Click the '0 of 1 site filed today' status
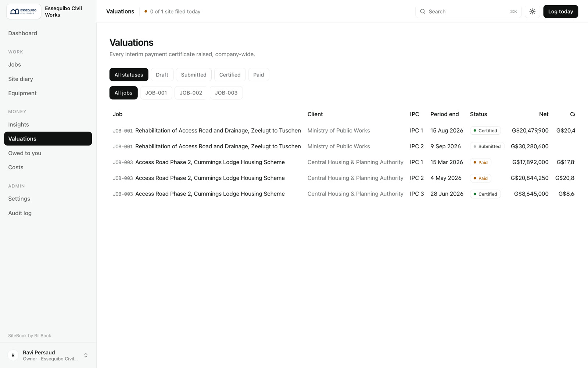The image size is (588, 368). 172,11
